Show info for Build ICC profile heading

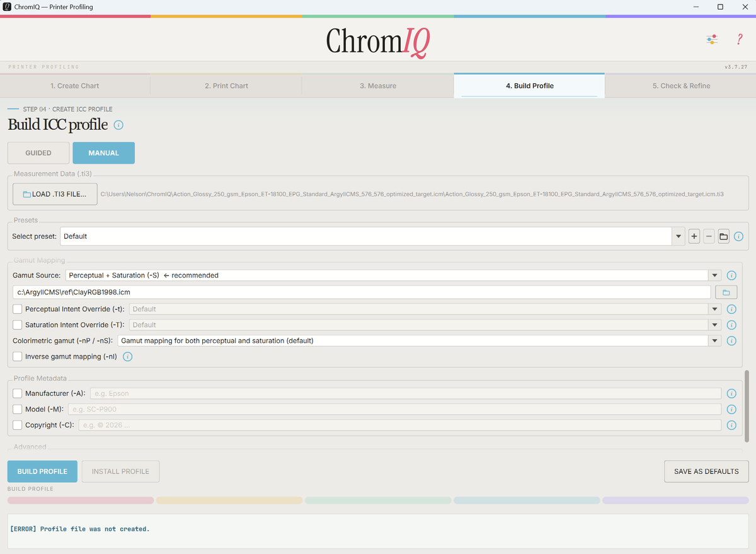pos(118,125)
